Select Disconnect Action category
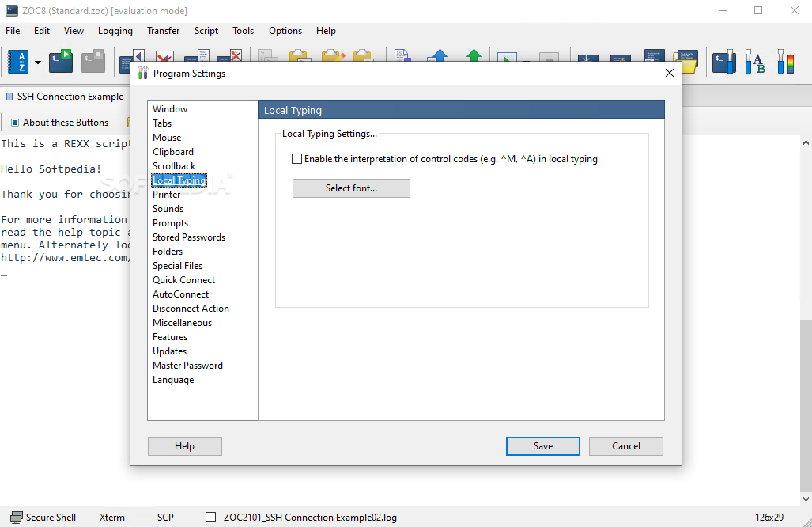The height and width of the screenshot is (527, 812). pyautogui.click(x=191, y=309)
